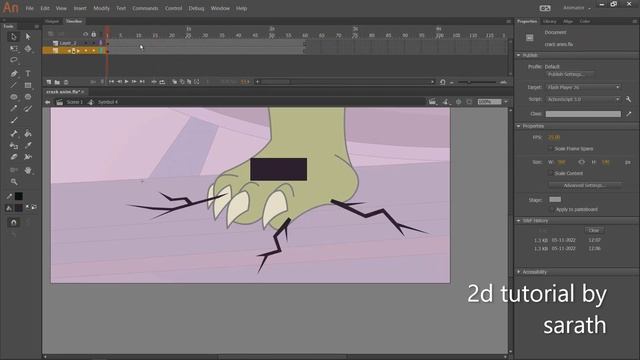The width and height of the screenshot is (640, 360).
Task: Select the Eyedropper tool
Action: click(28, 145)
